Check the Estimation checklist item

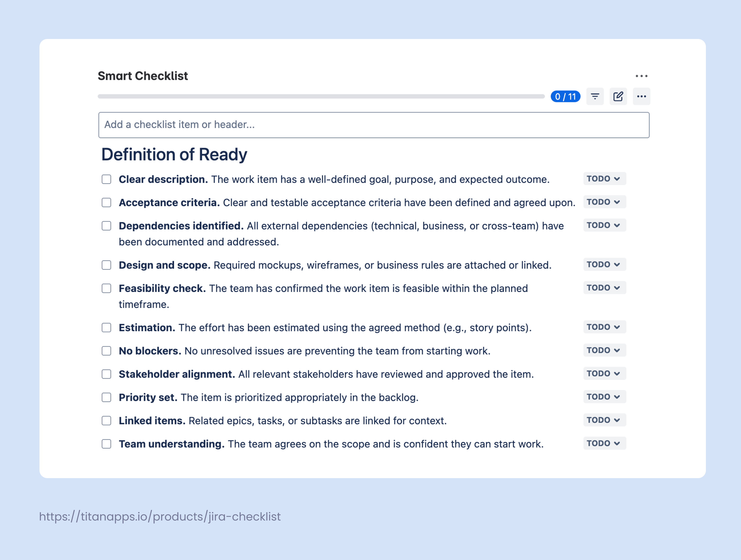click(106, 328)
